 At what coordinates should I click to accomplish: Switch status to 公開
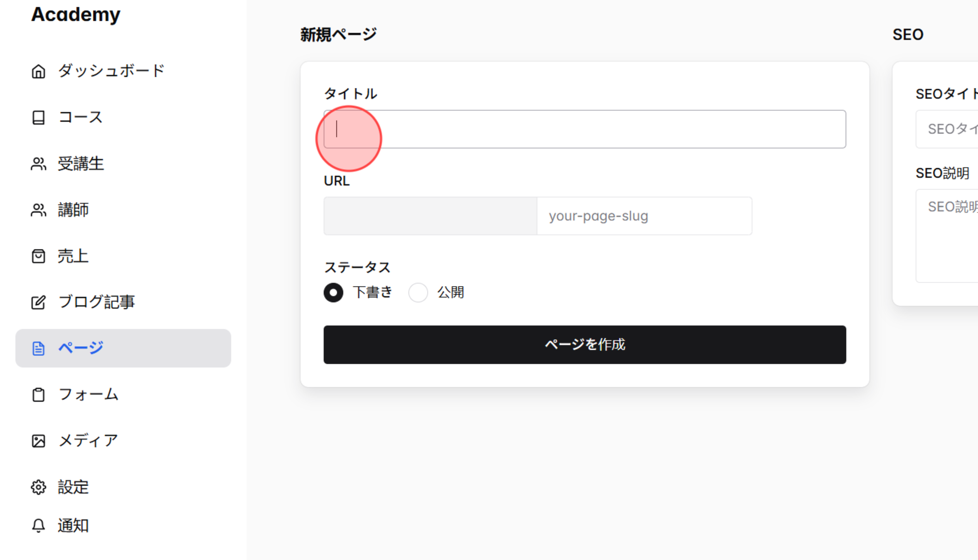pos(418,292)
